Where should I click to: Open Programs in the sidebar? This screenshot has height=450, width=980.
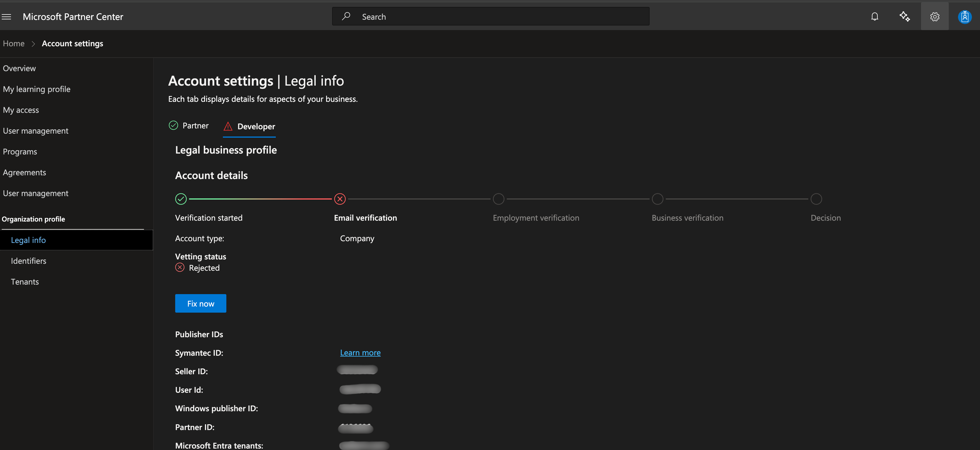(20, 152)
